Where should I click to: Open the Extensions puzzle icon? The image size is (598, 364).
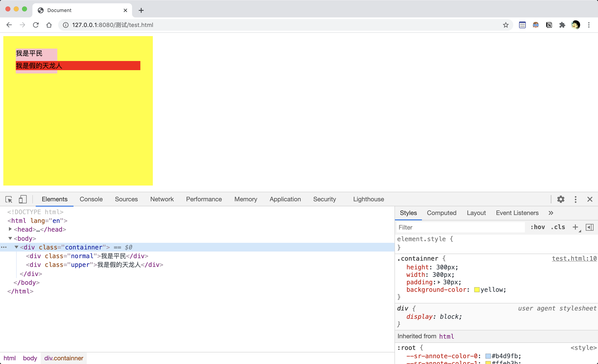coord(562,25)
